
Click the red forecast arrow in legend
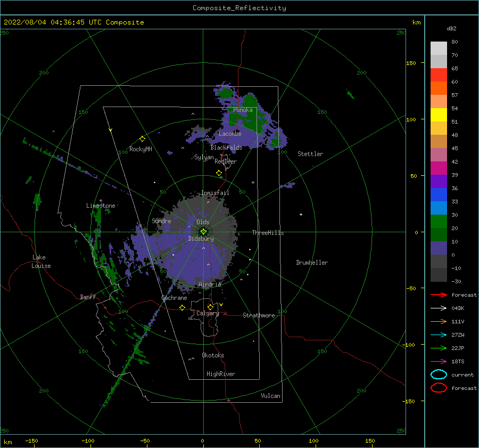(439, 295)
